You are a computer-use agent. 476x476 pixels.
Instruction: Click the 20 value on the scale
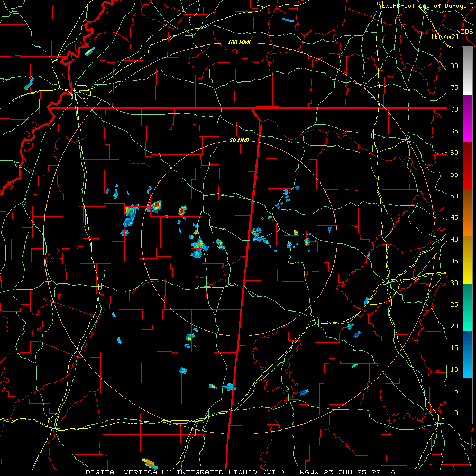tap(454, 326)
